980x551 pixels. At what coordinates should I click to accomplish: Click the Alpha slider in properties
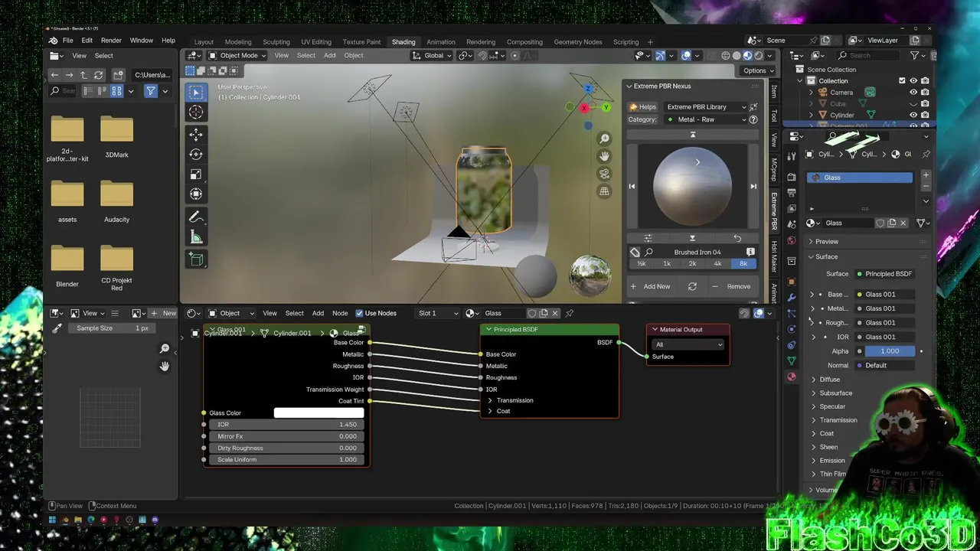coord(888,351)
